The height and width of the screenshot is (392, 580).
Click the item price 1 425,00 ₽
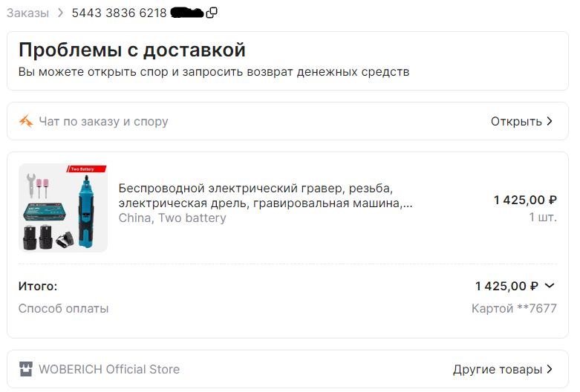coord(525,200)
